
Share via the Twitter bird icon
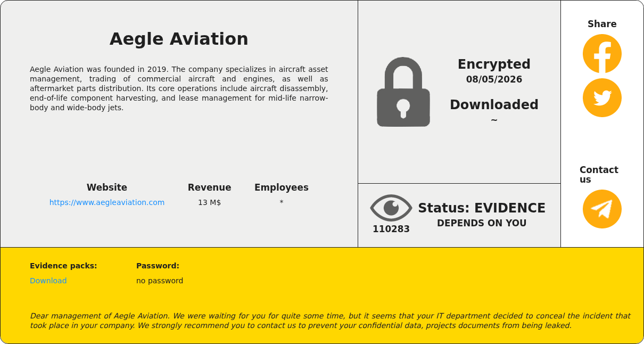pyautogui.click(x=602, y=98)
